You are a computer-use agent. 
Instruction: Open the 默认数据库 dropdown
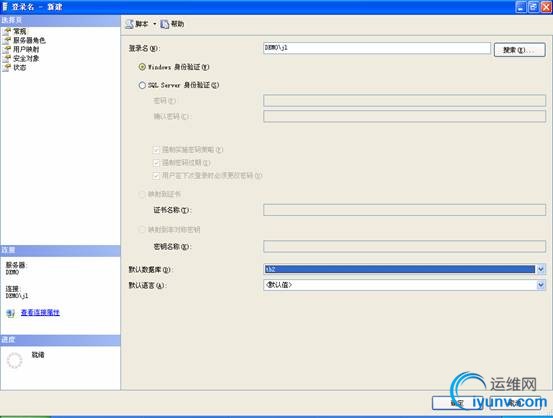(541, 269)
